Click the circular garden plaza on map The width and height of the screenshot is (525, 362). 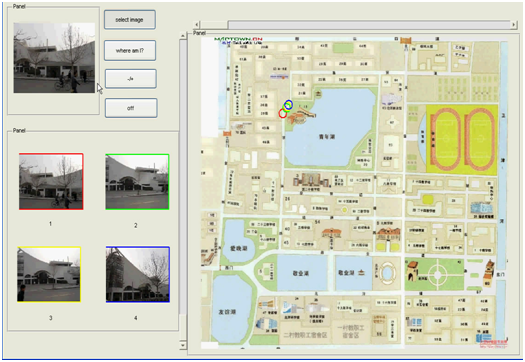437,275
